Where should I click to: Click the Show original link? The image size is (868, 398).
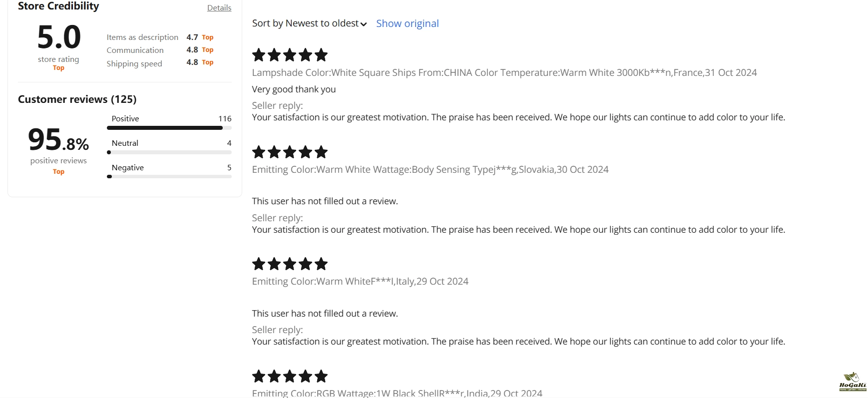click(x=408, y=23)
